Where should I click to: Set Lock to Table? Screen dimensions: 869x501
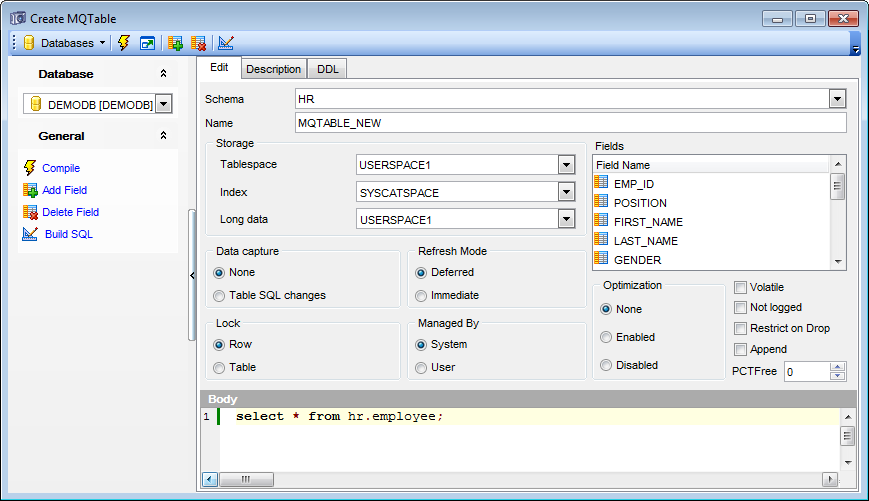click(219, 367)
